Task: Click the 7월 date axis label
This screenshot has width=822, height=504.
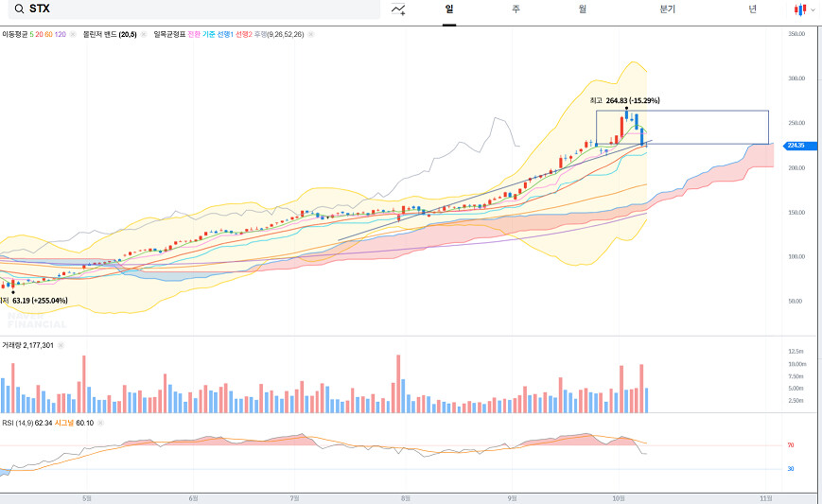Action: [x=294, y=498]
